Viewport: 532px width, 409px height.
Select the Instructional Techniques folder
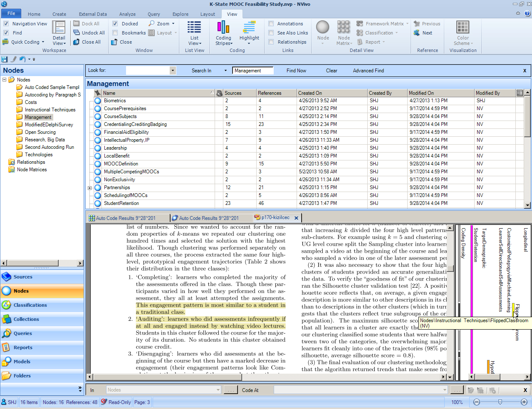click(x=50, y=110)
